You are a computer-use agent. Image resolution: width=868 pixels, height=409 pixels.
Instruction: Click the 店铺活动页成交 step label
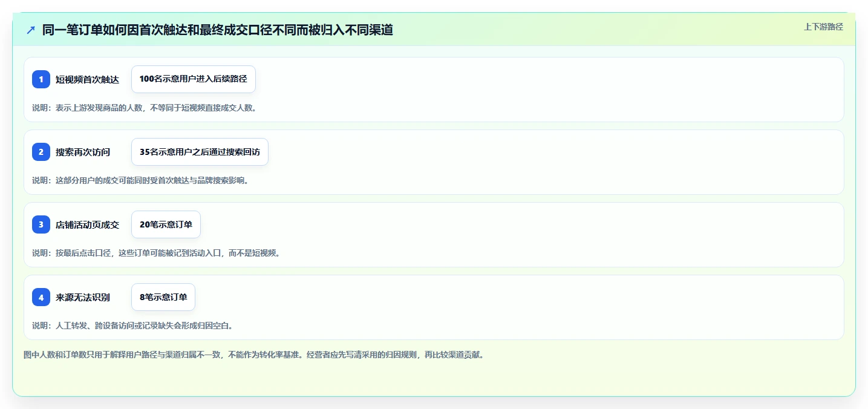pos(87,224)
